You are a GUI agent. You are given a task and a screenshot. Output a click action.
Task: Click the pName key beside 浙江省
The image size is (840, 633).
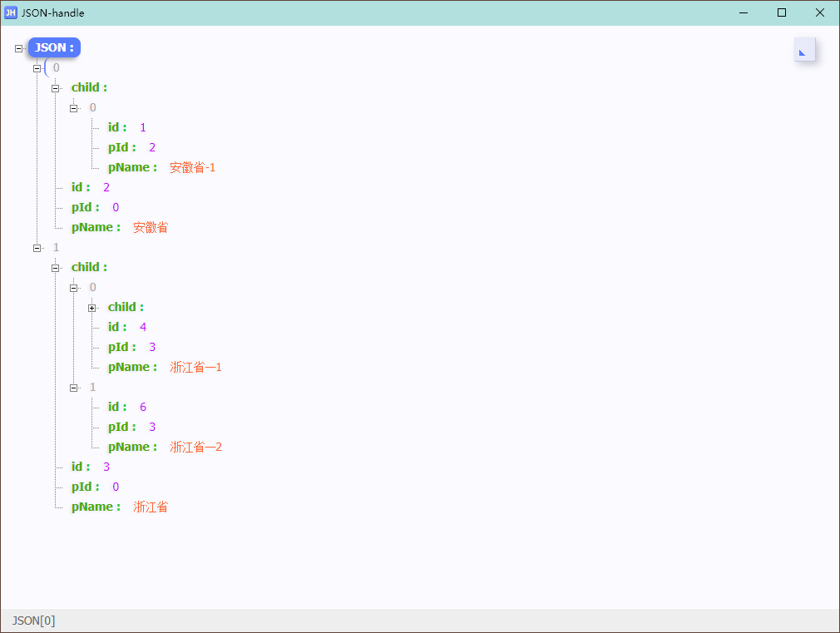(x=96, y=507)
